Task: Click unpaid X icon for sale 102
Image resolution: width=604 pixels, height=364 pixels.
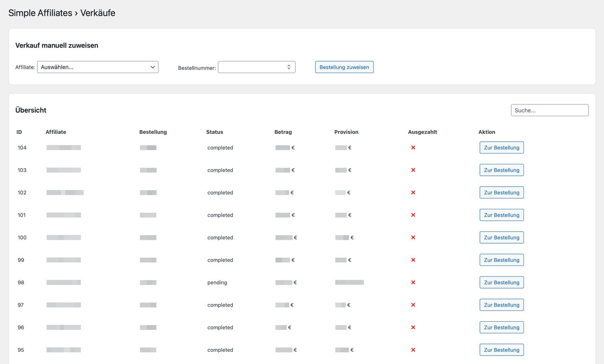Action: click(413, 192)
